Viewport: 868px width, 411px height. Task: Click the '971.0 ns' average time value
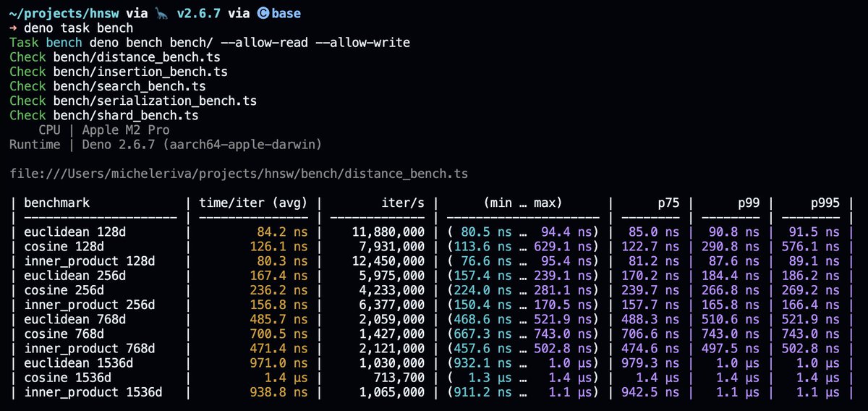tap(279, 363)
